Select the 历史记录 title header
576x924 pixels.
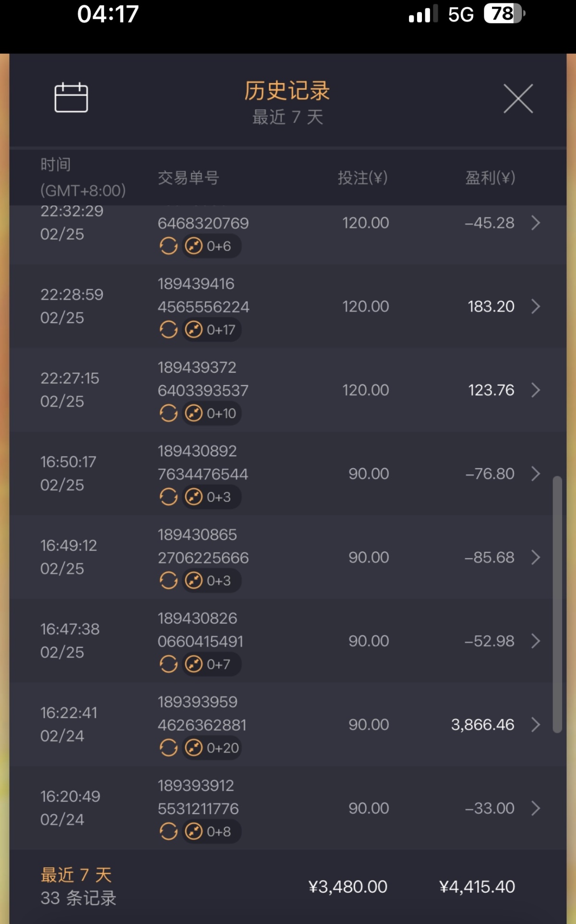click(287, 91)
